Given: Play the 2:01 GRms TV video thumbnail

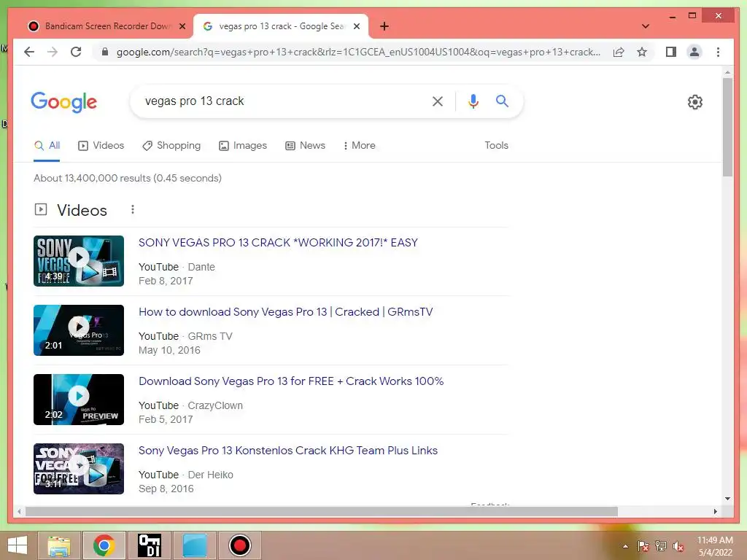Looking at the screenshot, I should click(79, 330).
